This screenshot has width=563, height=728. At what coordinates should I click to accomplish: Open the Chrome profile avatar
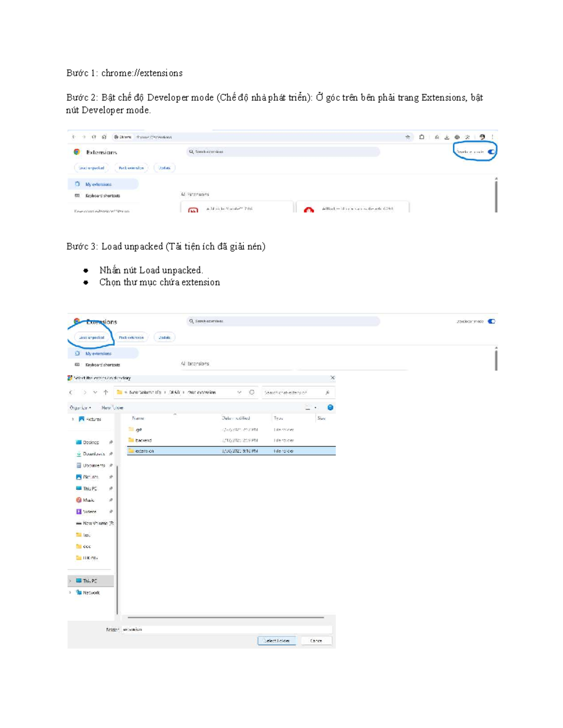482,137
